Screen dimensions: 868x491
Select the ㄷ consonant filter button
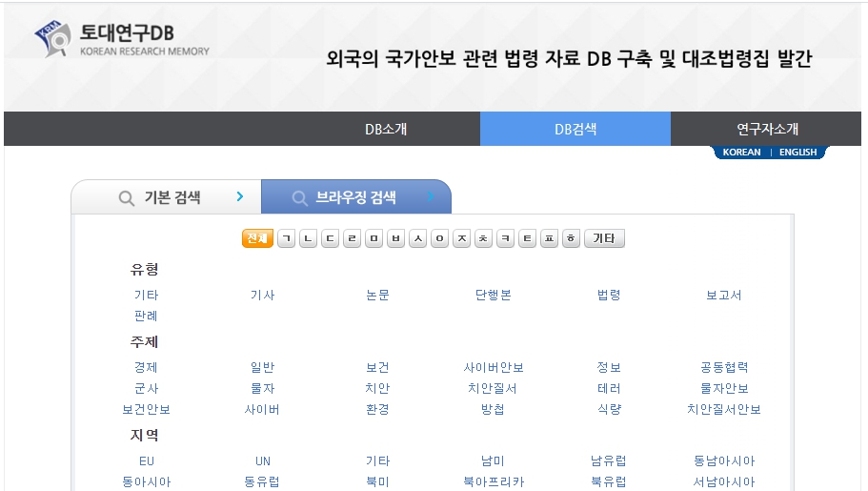(330, 239)
